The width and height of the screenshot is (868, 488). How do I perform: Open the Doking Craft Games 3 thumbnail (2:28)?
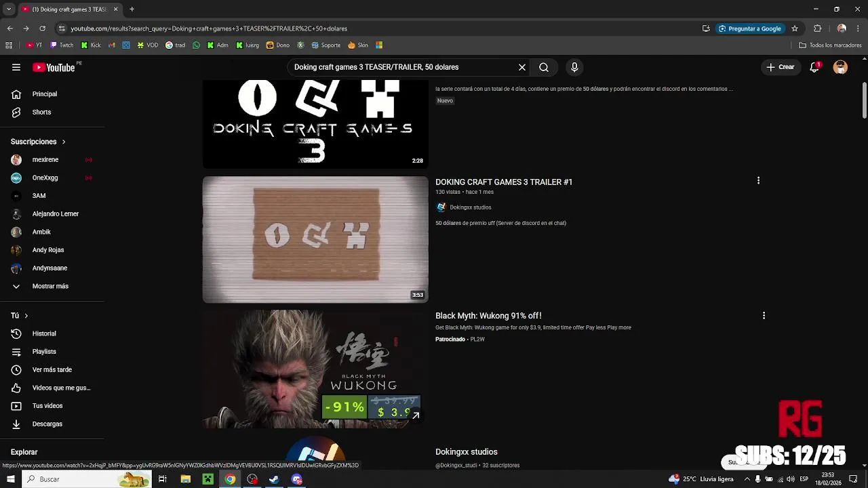[x=315, y=124]
